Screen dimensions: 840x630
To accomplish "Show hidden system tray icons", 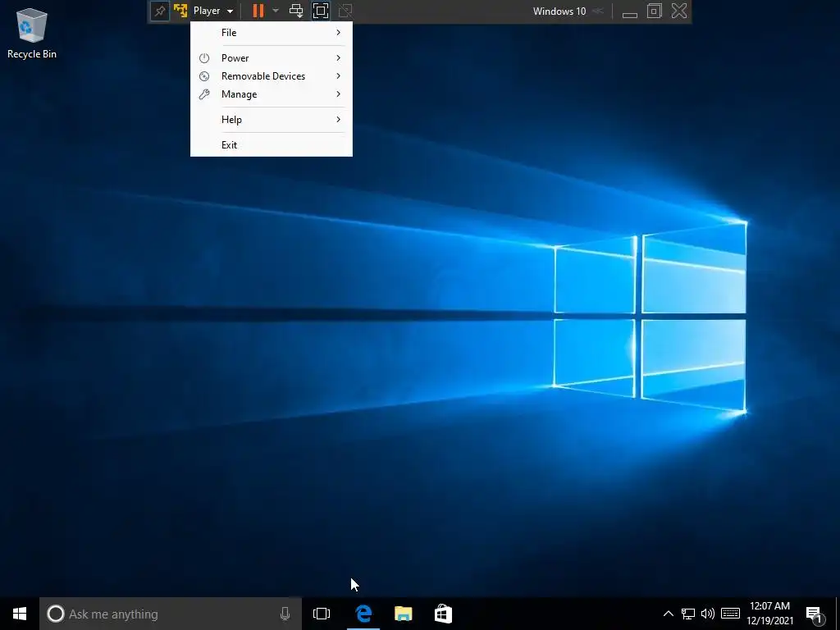I will pos(668,614).
